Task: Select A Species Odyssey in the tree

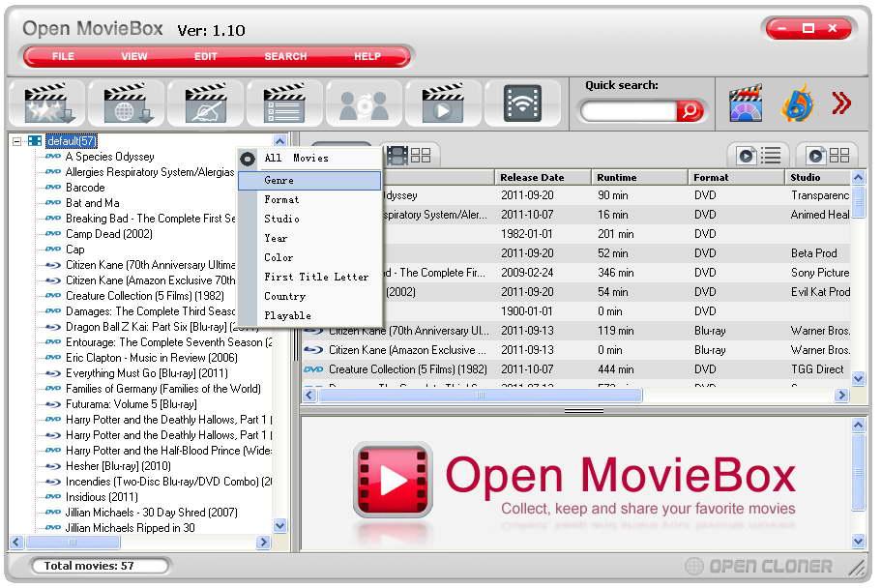Action: tap(109, 157)
